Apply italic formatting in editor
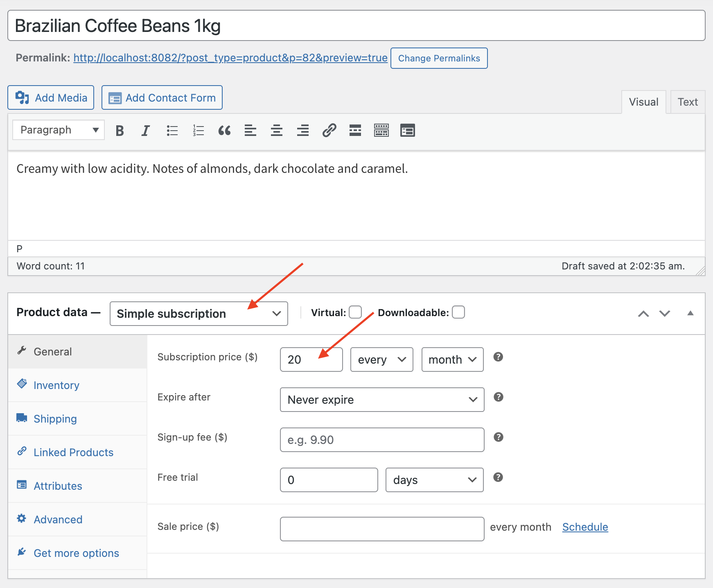This screenshot has width=713, height=588. click(x=145, y=131)
